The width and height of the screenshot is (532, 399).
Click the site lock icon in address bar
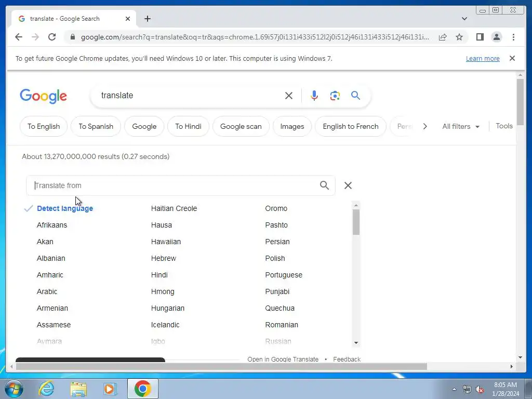pyautogui.click(x=72, y=37)
